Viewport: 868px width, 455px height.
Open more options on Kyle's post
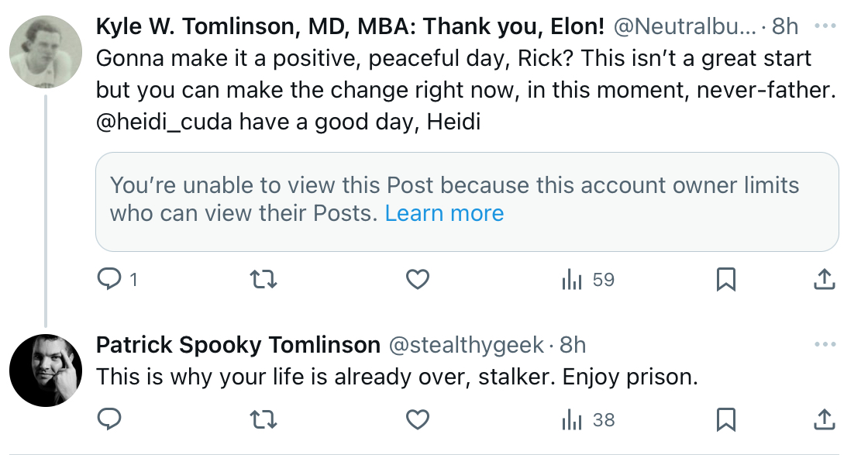coord(825,26)
